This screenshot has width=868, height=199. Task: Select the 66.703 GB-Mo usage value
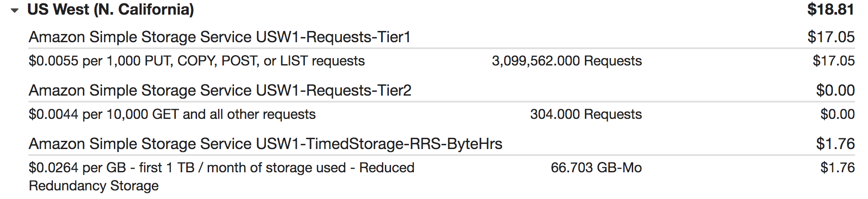click(596, 168)
